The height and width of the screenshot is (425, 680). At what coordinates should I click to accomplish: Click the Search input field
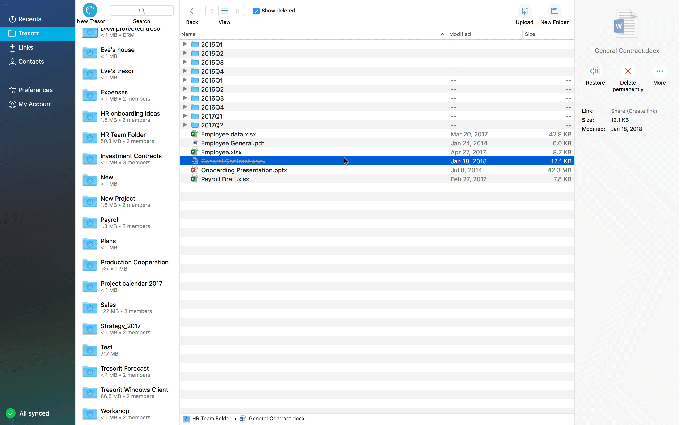tap(142, 10)
